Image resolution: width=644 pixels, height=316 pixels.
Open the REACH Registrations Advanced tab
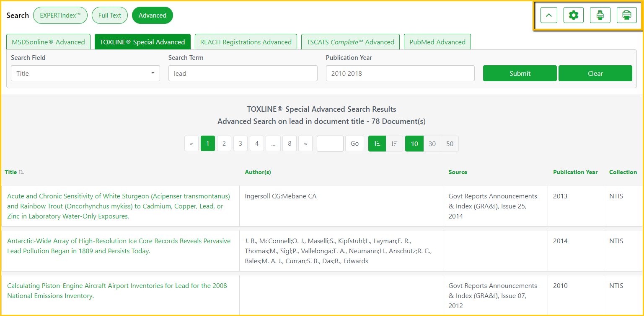pyautogui.click(x=246, y=42)
